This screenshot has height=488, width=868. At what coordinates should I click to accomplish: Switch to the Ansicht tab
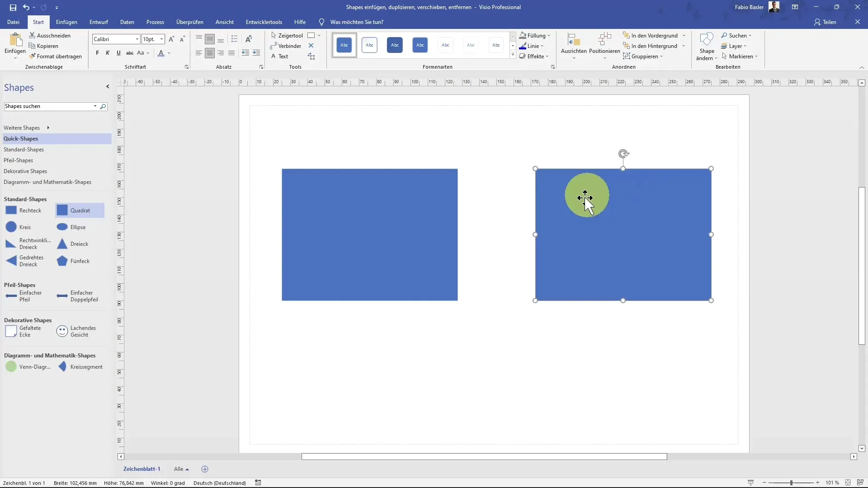[x=225, y=22]
